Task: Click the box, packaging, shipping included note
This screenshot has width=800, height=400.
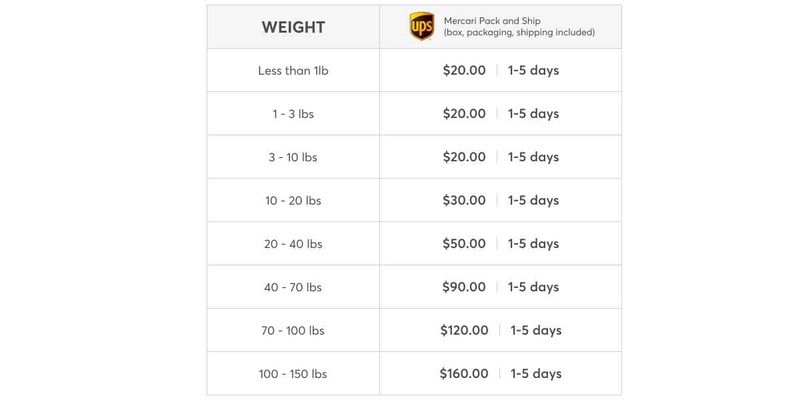Action: tap(519, 33)
